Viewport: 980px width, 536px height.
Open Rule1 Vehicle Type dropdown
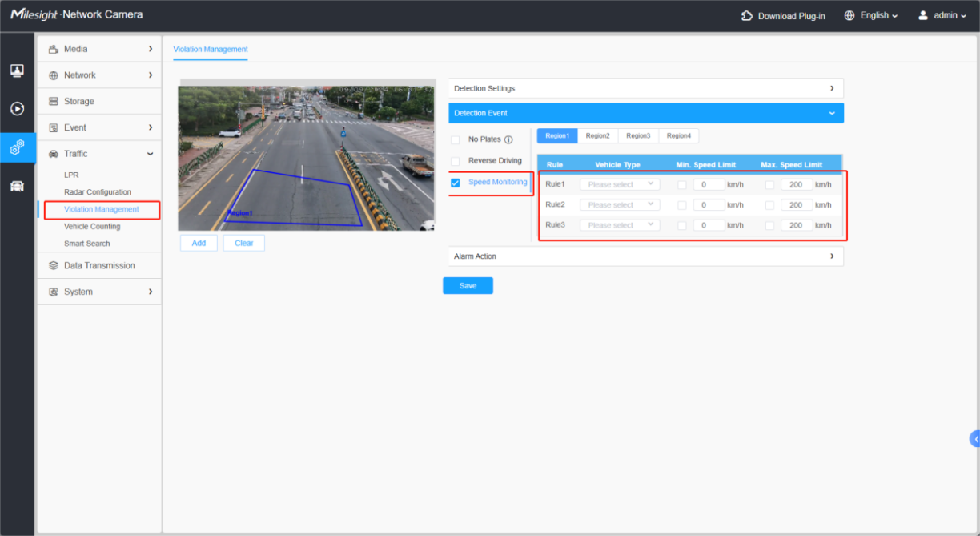621,184
